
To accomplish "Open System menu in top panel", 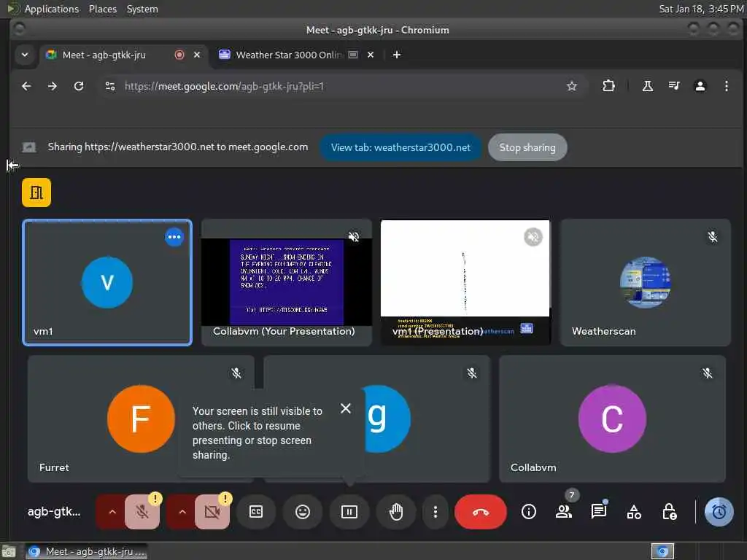I will pos(142,9).
